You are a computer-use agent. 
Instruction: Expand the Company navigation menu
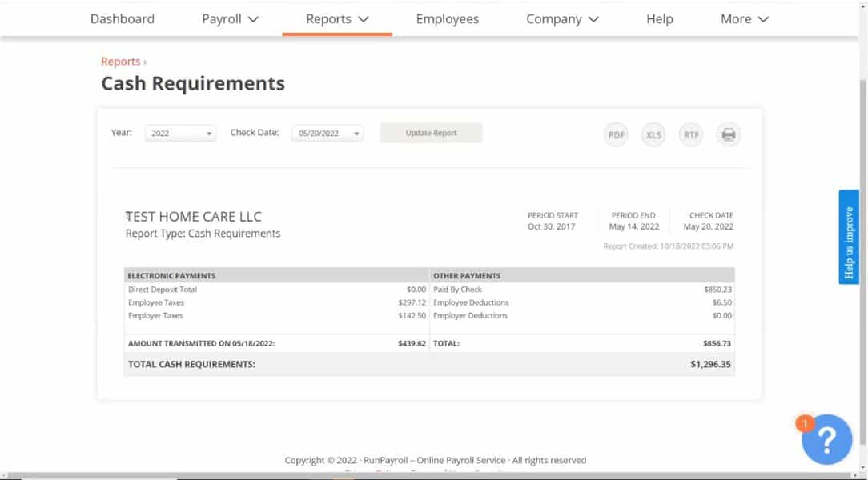[x=562, y=18]
